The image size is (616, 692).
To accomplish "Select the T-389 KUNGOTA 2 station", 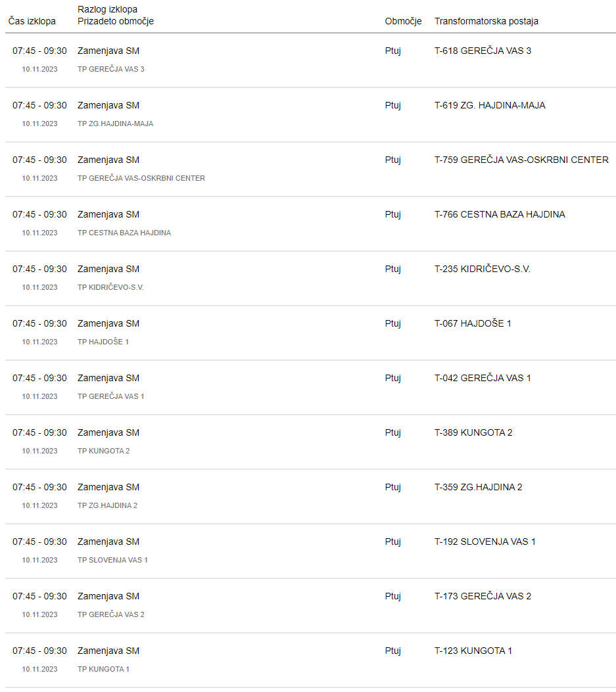I will tap(473, 432).
